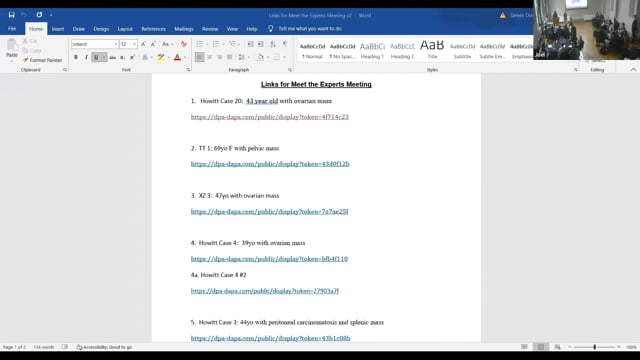Screen dimensions: 640x360
Task: Switch to the Design ribbon tab
Action: (101, 29)
